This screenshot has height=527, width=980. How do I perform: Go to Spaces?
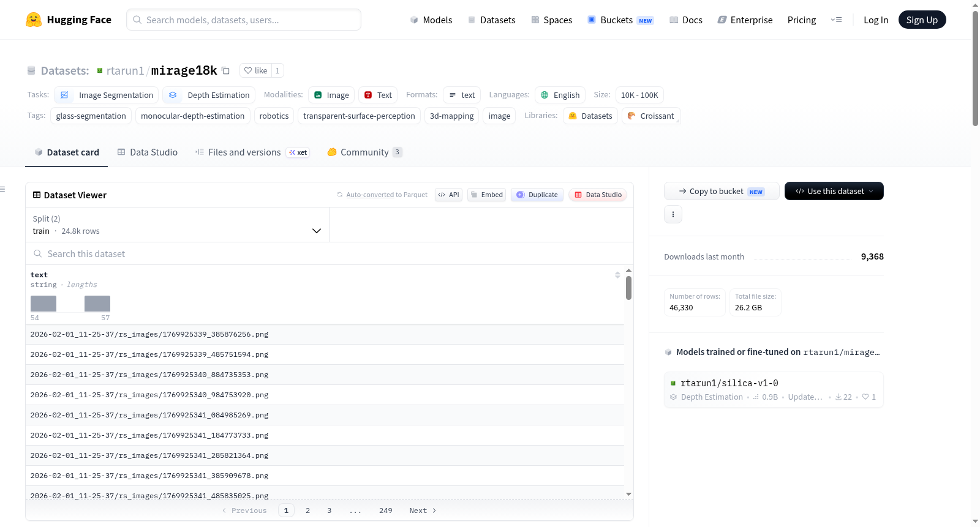(x=551, y=20)
